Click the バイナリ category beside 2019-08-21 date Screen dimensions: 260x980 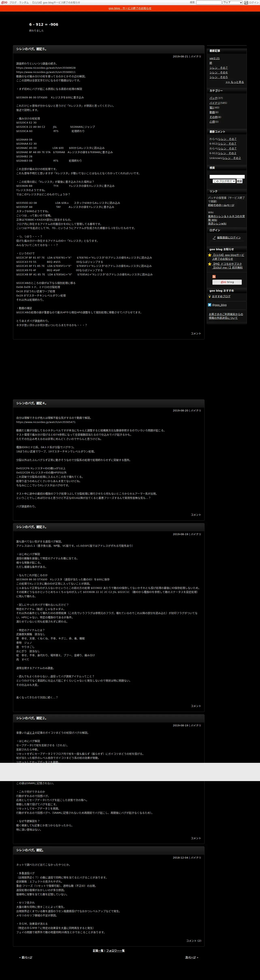196,56
